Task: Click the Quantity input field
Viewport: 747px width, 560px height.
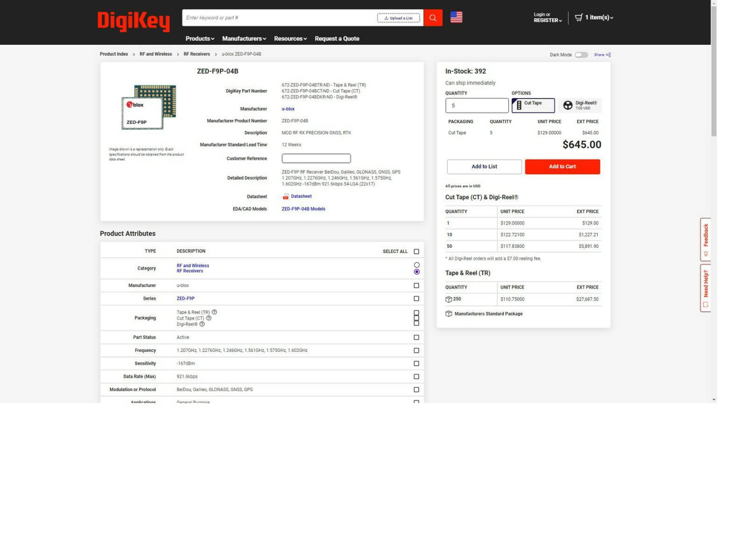Action: pyautogui.click(x=477, y=105)
